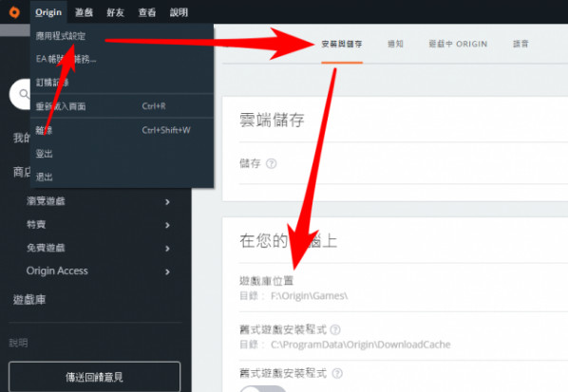This screenshot has width=568, height=392.
Task: Click help icon next to 儲存
Action: [x=272, y=163]
